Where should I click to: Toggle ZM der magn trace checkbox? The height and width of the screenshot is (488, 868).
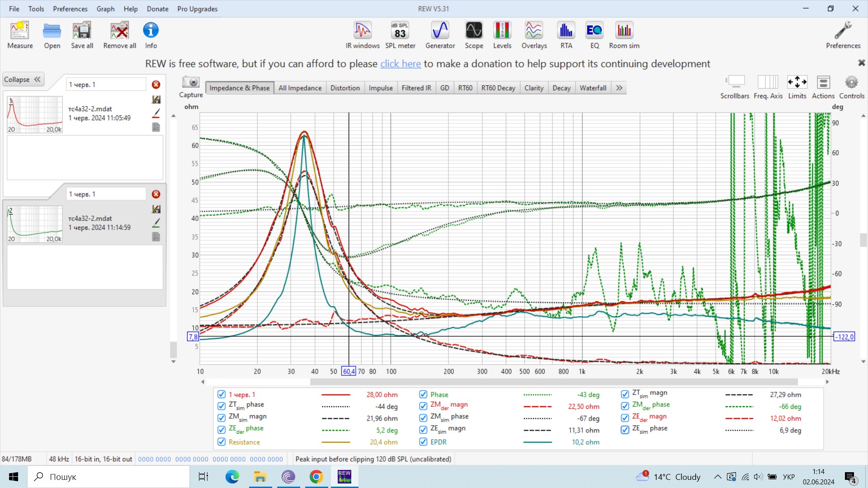[x=423, y=406]
